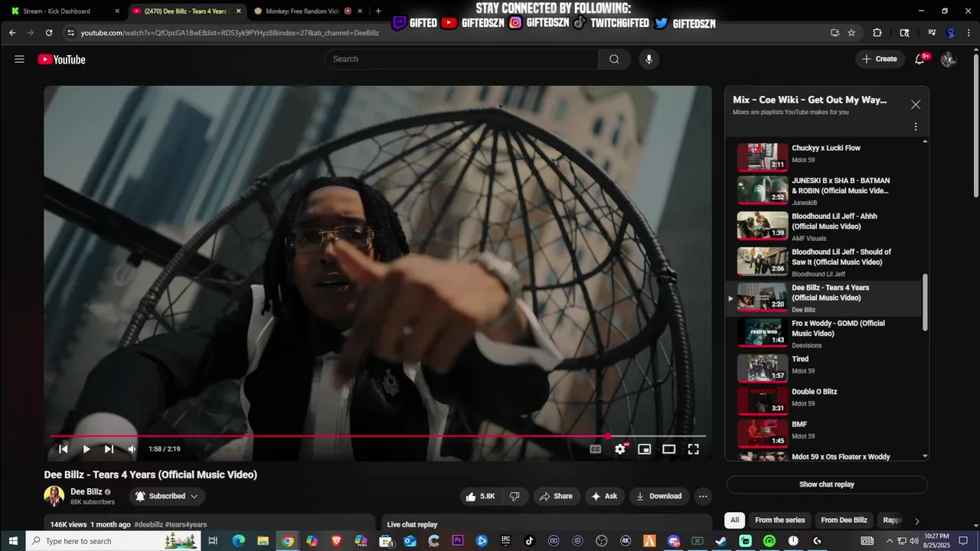This screenshot has height=551, width=980.
Task: Toggle closed captions on the player
Action: pyautogui.click(x=595, y=449)
